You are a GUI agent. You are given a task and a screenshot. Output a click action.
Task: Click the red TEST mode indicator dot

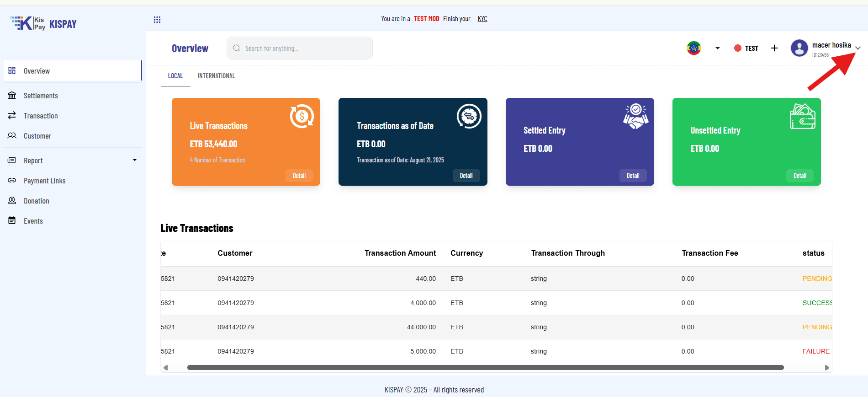point(737,48)
